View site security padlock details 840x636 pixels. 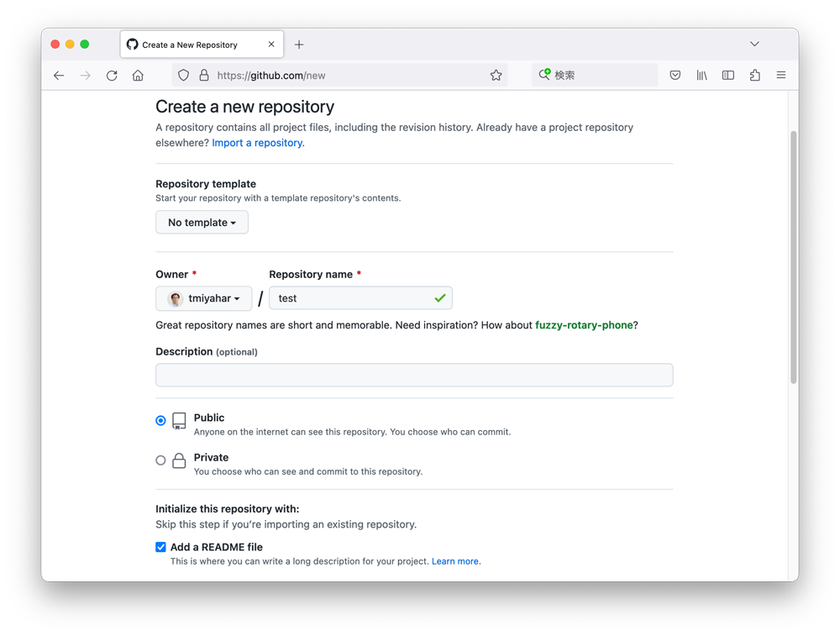203,76
